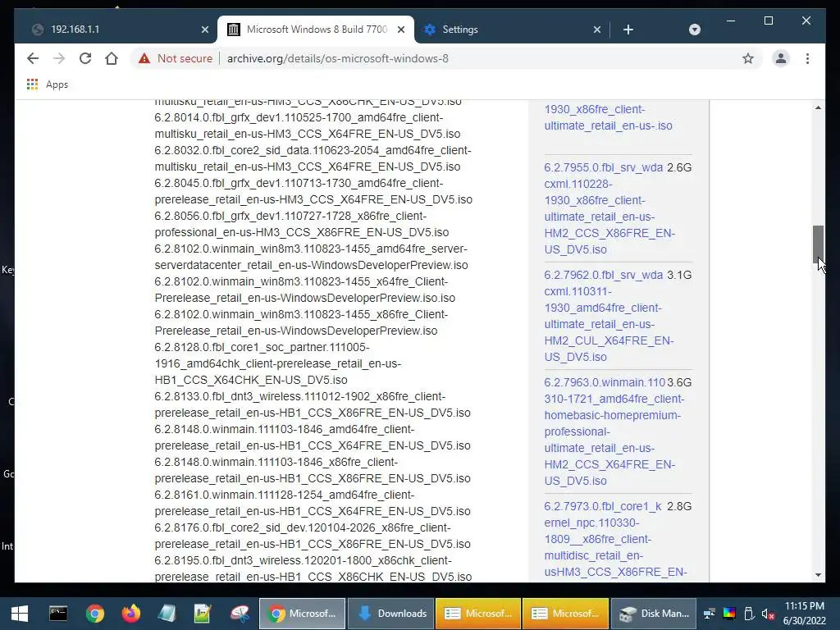Open the network tray icon

click(x=709, y=614)
